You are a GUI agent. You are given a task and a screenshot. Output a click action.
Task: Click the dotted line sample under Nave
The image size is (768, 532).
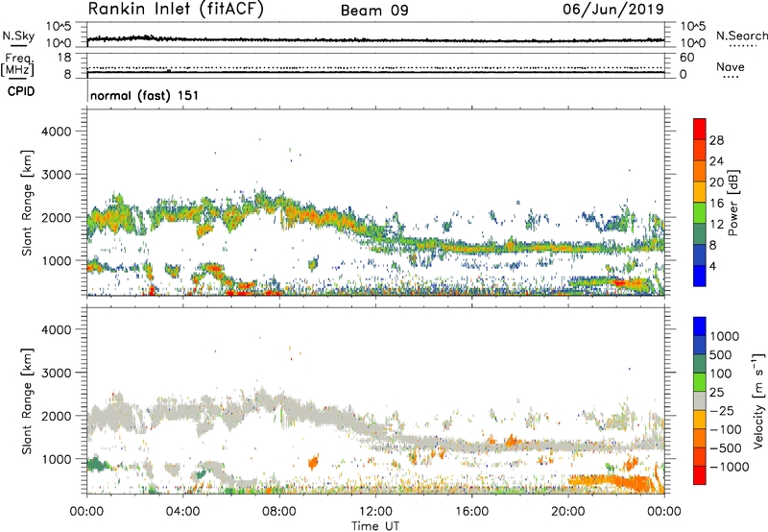point(731,78)
